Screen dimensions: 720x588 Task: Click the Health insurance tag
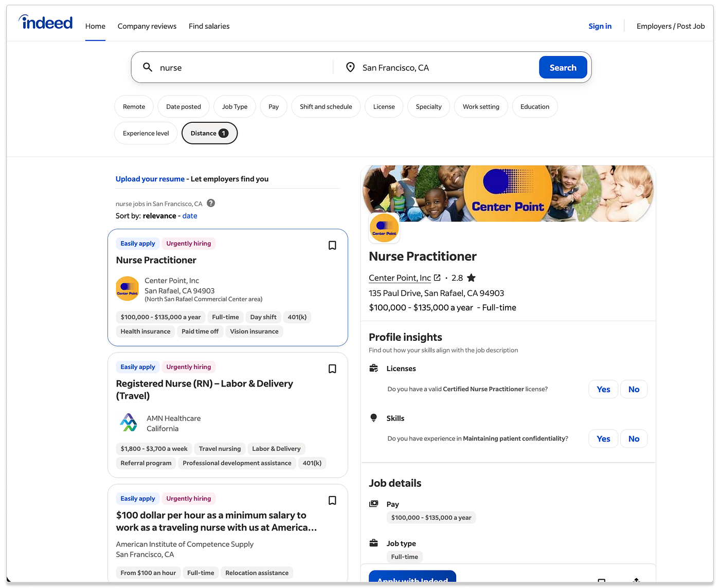[146, 332]
